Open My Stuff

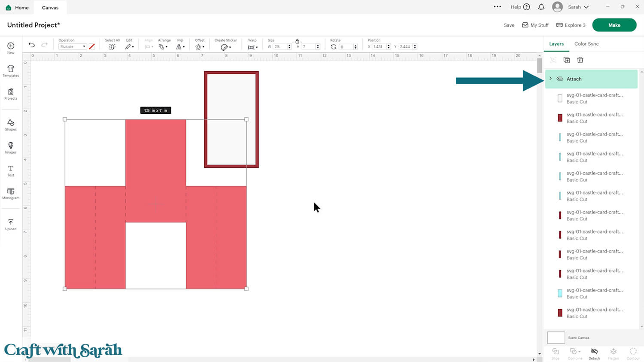tap(535, 25)
